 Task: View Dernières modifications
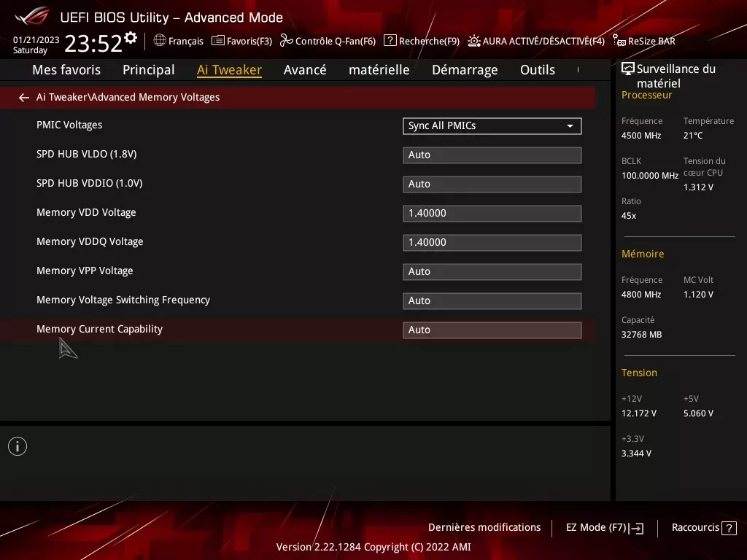point(484,527)
